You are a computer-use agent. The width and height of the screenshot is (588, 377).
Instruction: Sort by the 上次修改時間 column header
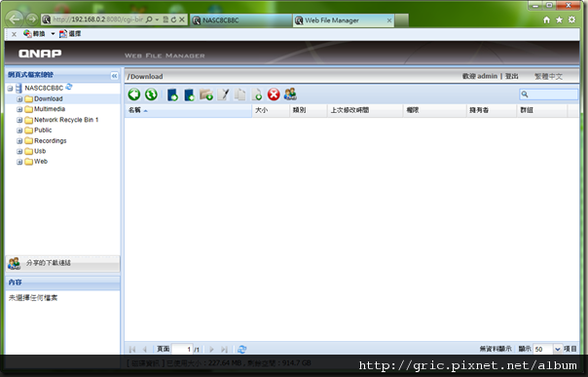pyautogui.click(x=365, y=110)
